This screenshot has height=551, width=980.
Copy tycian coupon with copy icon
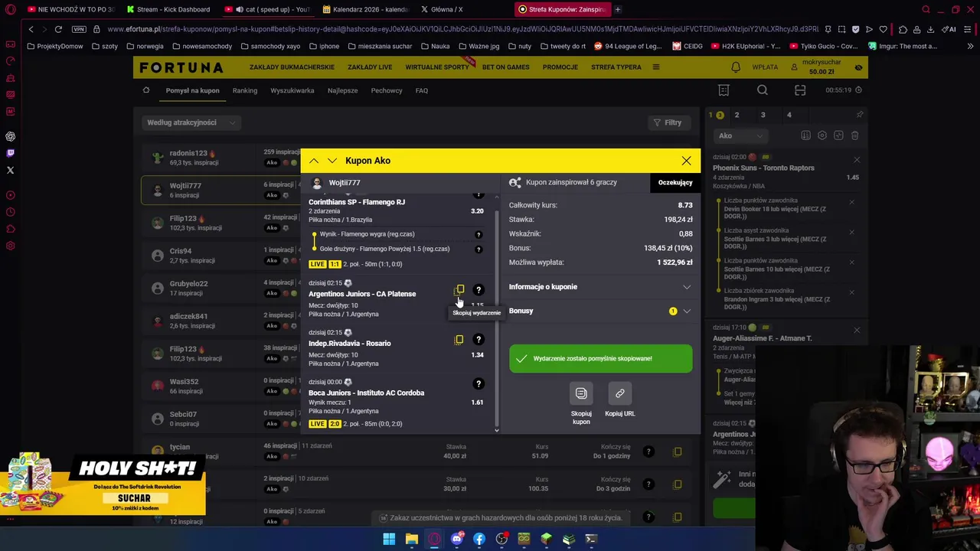677,452
